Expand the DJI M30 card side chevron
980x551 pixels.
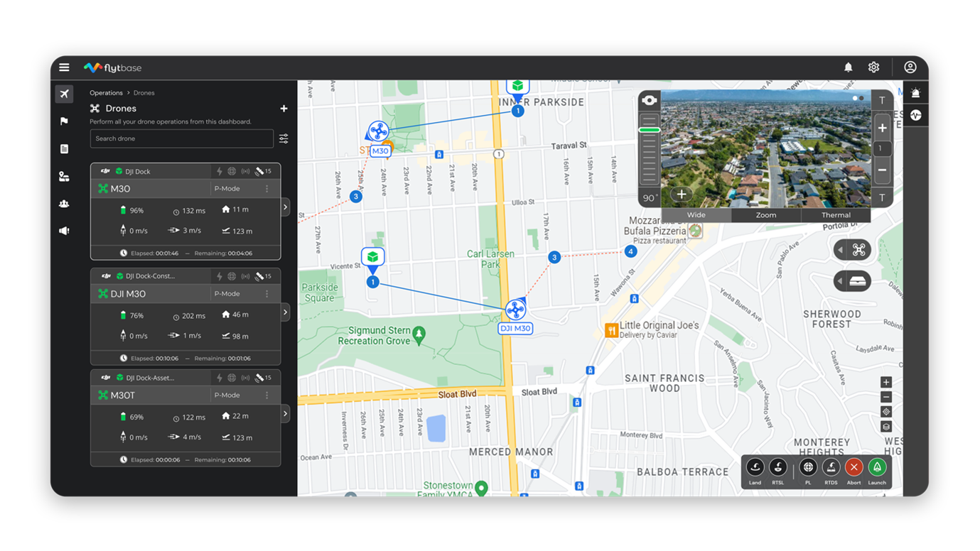click(x=286, y=312)
